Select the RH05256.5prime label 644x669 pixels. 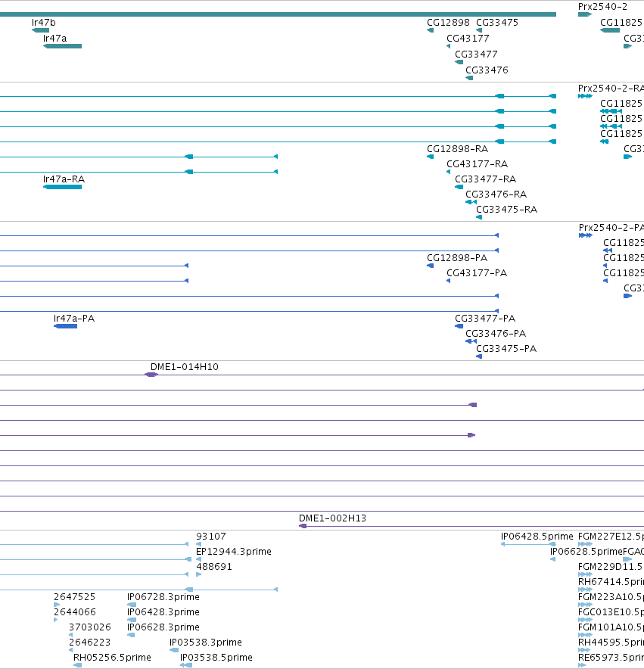click(x=112, y=658)
